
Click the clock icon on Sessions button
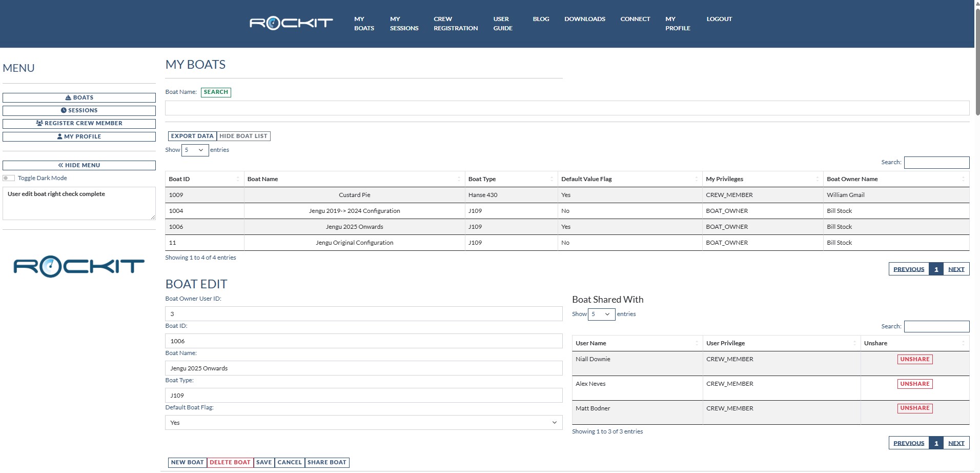pyautogui.click(x=64, y=110)
